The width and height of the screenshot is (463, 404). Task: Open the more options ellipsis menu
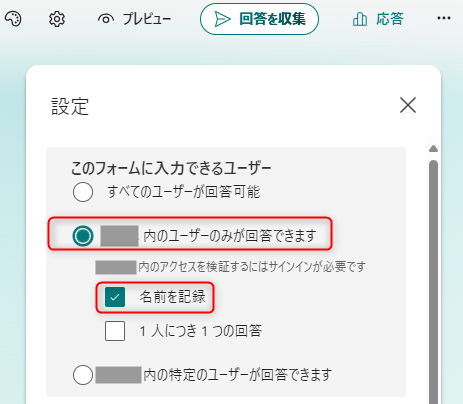[x=444, y=18]
